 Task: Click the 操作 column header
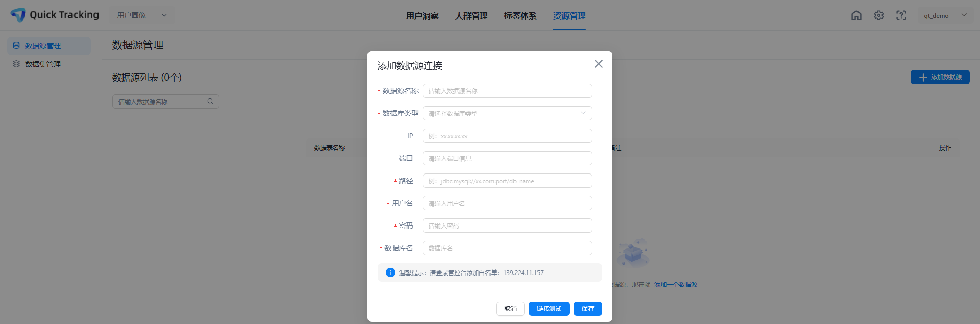pos(945,147)
